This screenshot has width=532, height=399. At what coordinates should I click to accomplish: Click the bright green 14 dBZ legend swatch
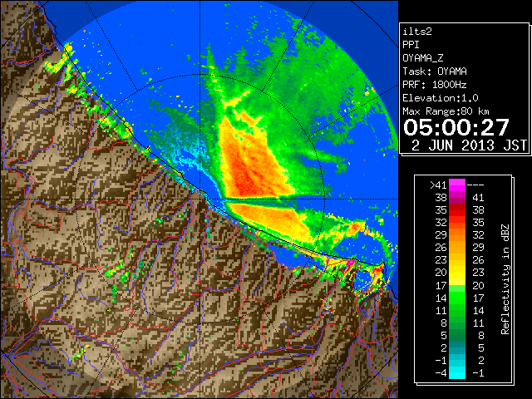pos(457,298)
